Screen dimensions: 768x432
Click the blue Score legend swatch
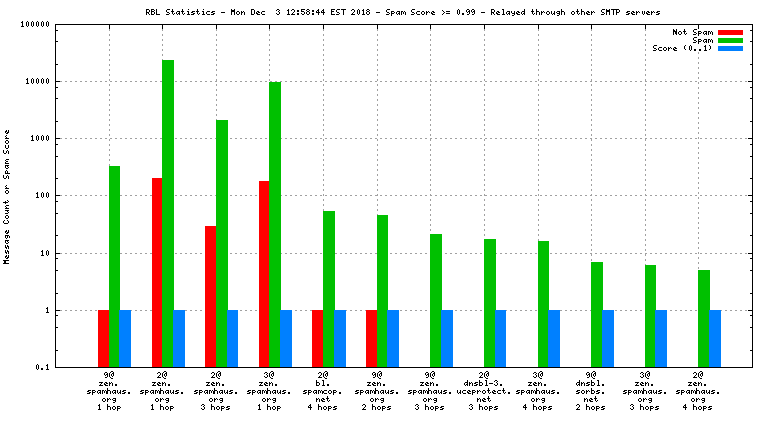[730, 48]
